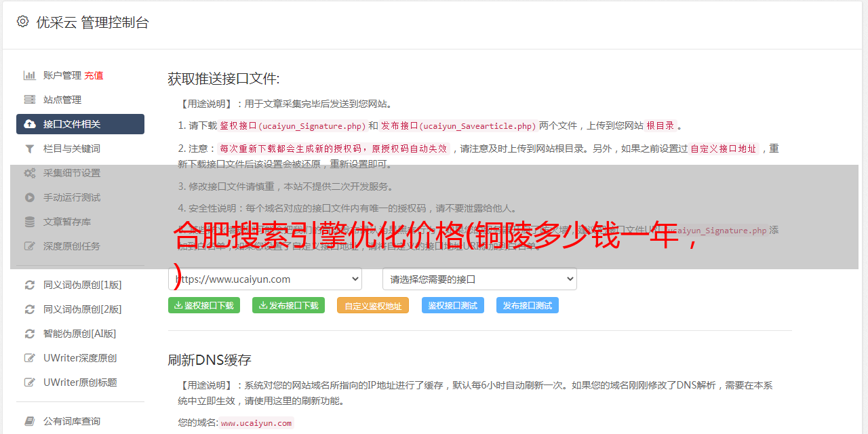Image resolution: width=868 pixels, height=434 pixels.
Task: Click the green 发布接口下载 button
Action: tap(288, 305)
